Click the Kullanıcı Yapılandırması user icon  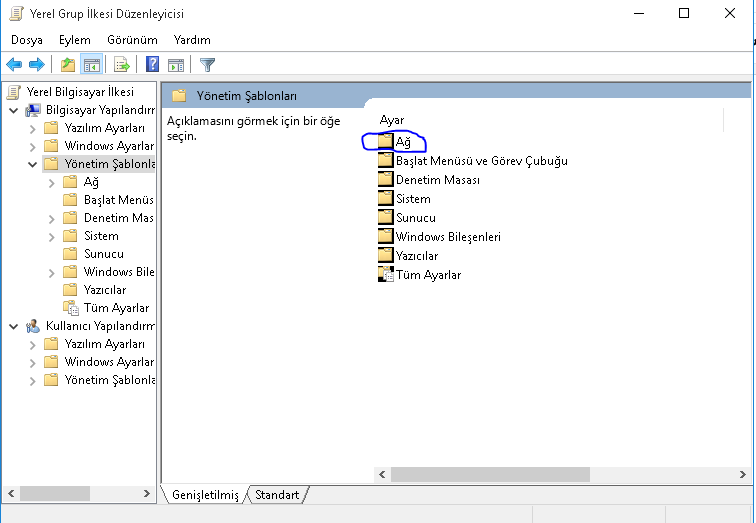(33, 326)
